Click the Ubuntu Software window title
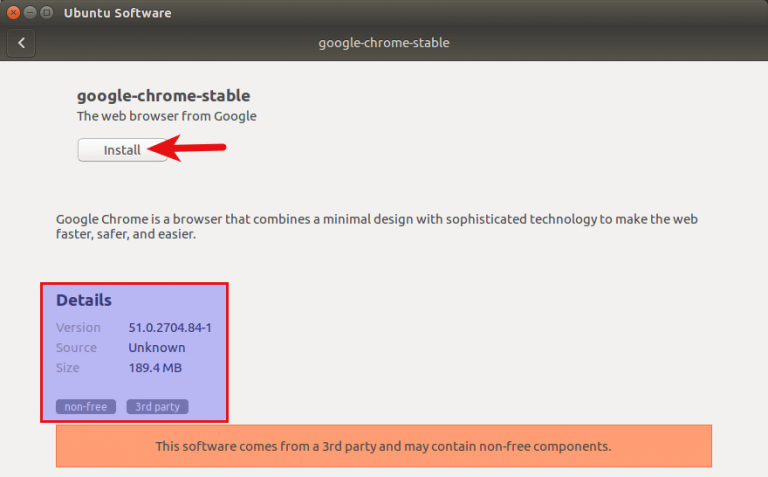 [118, 13]
